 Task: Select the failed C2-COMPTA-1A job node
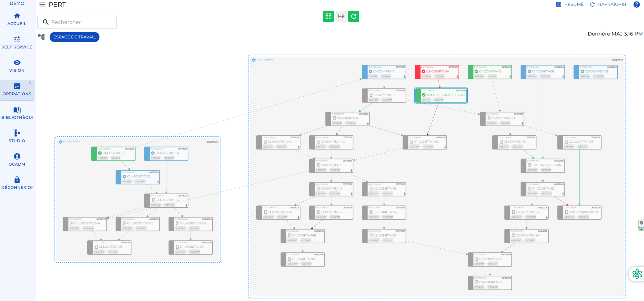[x=437, y=72]
